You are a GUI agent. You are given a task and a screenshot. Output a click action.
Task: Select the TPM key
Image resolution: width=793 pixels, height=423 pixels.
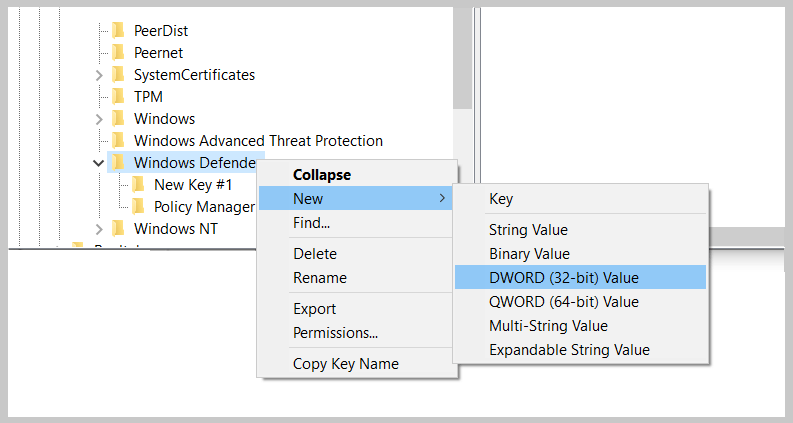pos(148,97)
